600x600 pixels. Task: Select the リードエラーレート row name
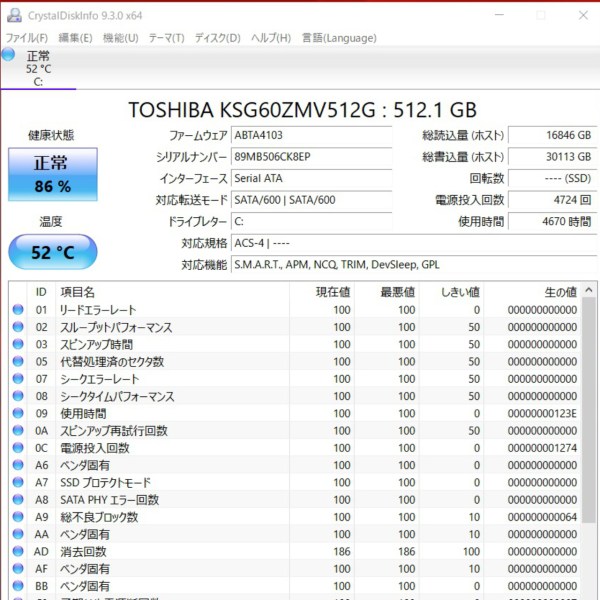click(98, 310)
